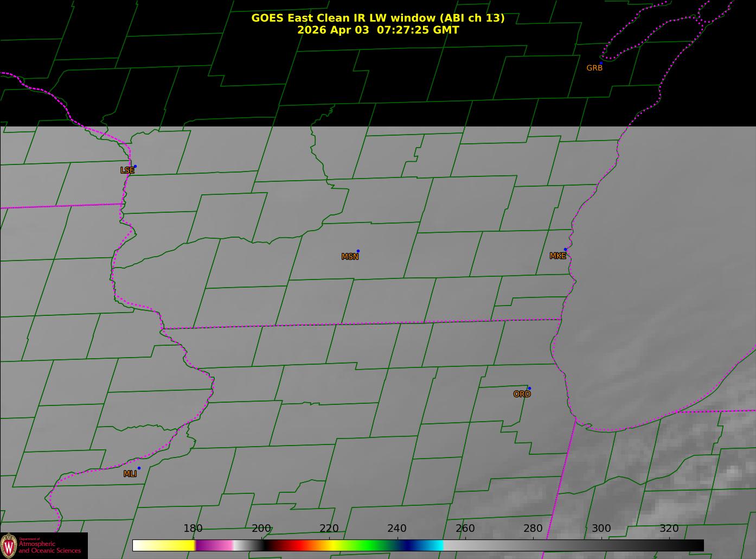
Task: Click the 200 label on the color scale
Action: [x=261, y=529]
